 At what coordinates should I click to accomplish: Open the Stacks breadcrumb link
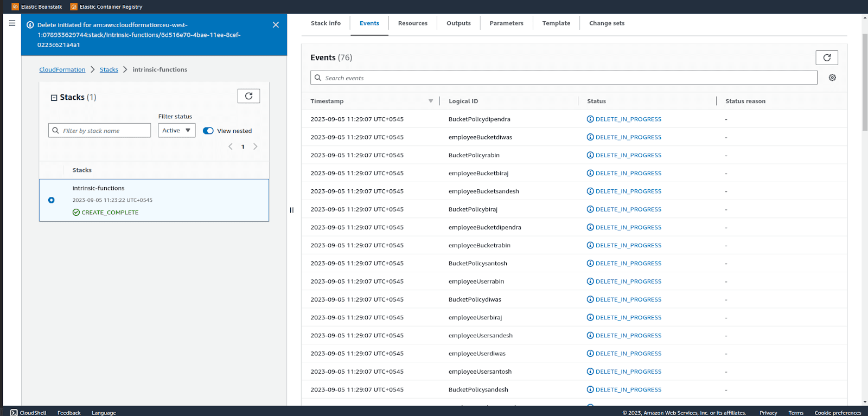[109, 69]
